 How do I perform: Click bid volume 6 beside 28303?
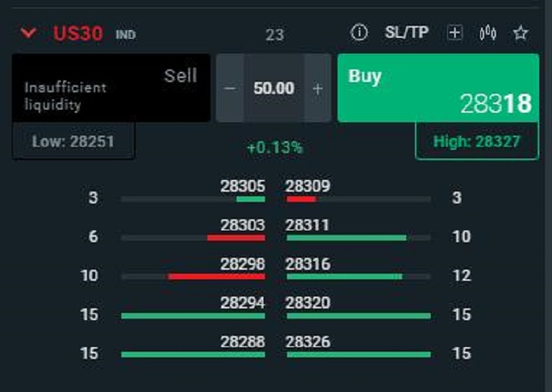93,237
